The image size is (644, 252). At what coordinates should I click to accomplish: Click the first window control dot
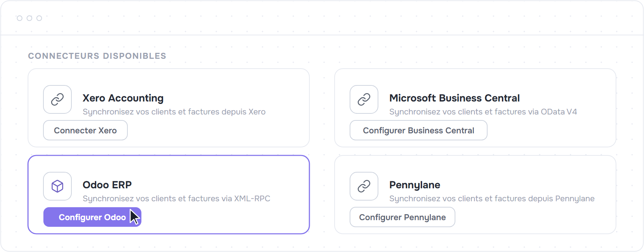point(20,18)
